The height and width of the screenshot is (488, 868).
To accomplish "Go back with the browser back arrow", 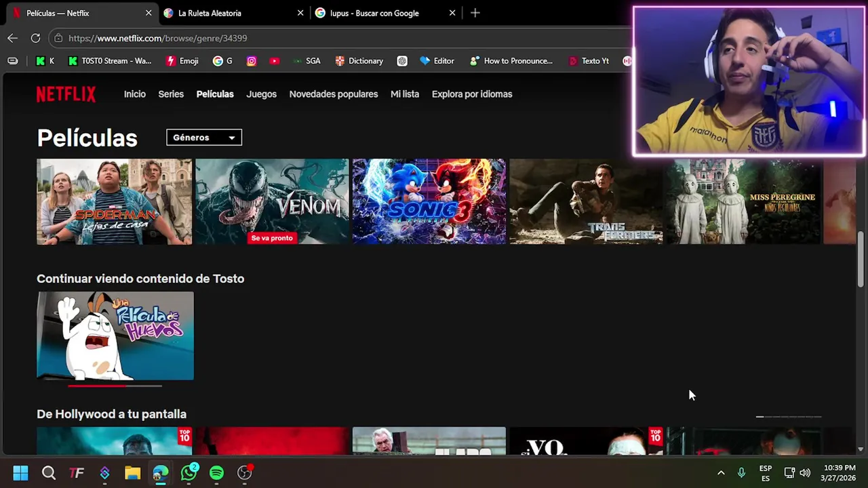I will click(x=12, y=38).
